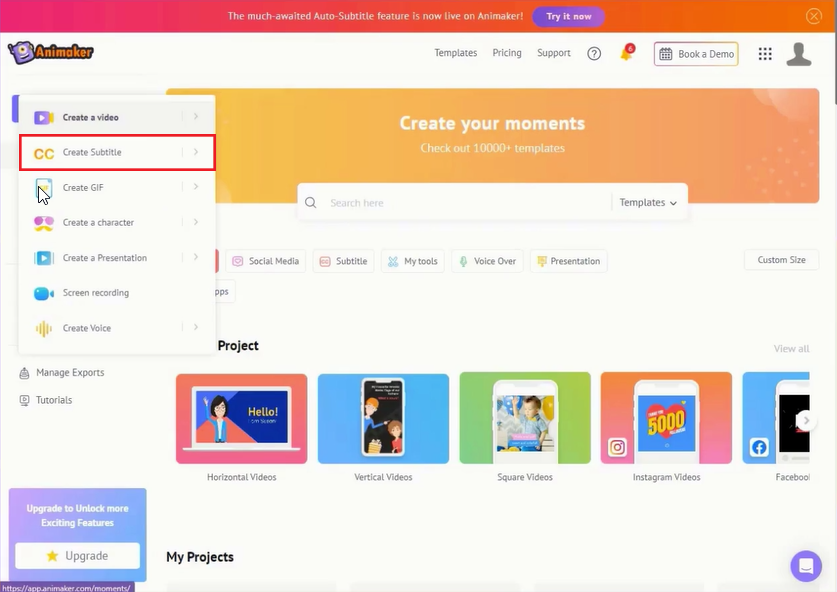Open the Vertical Videos thumbnail

click(x=383, y=419)
